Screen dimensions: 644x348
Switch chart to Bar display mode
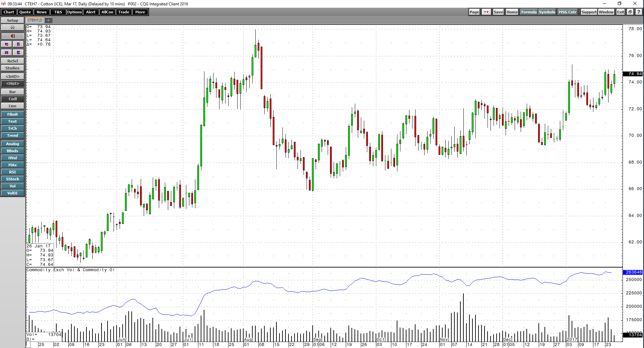[x=12, y=92]
